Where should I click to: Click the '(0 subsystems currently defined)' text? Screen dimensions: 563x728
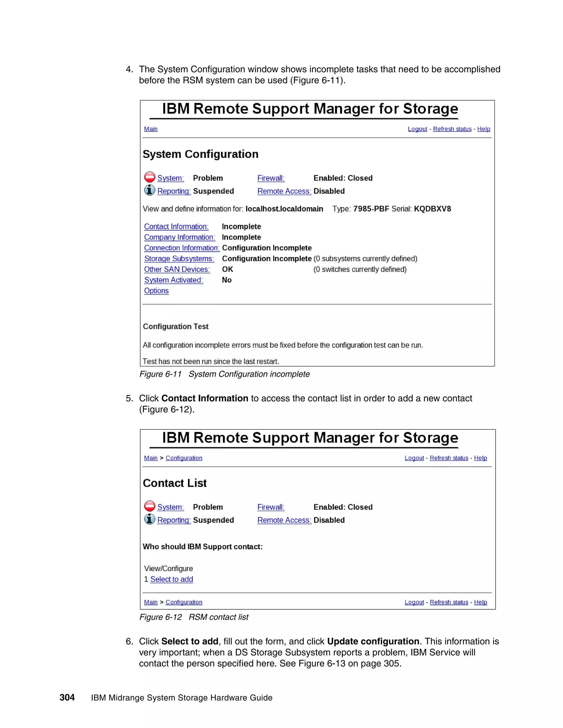click(365, 259)
